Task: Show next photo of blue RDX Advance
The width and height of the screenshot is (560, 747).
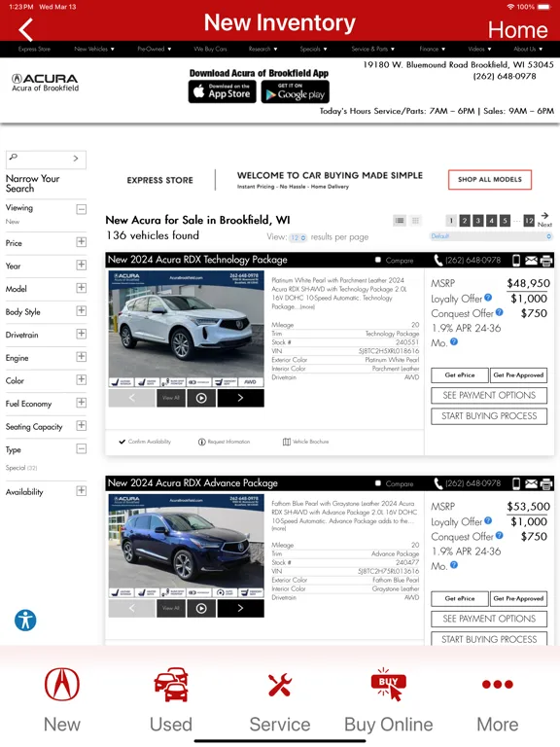Action: [240, 608]
